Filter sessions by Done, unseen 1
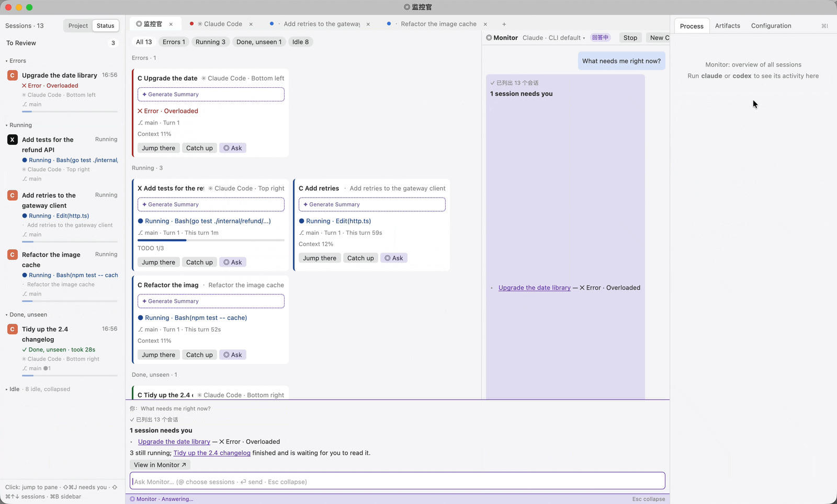 click(x=259, y=42)
